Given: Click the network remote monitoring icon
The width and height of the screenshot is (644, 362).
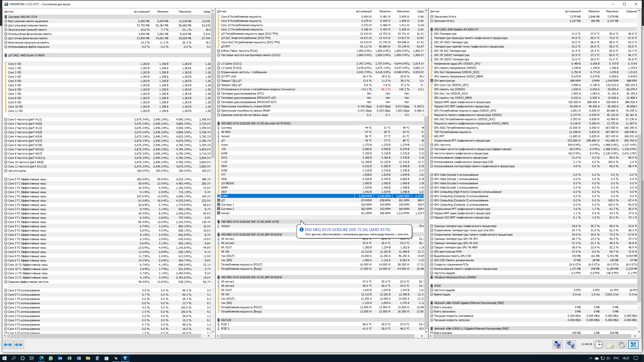Looking at the screenshot, I should click(x=571, y=344).
